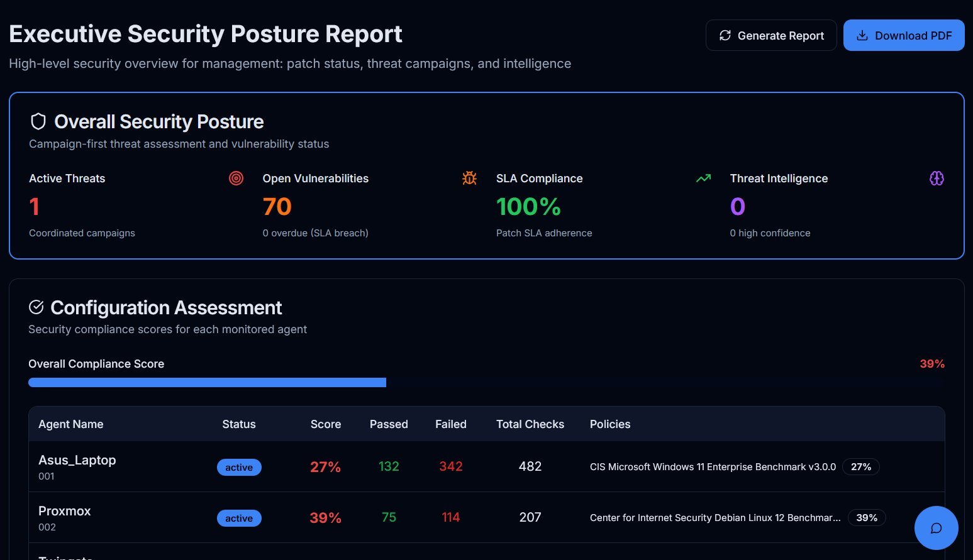Click the shield icon beside Overall Security Posture

(38, 121)
